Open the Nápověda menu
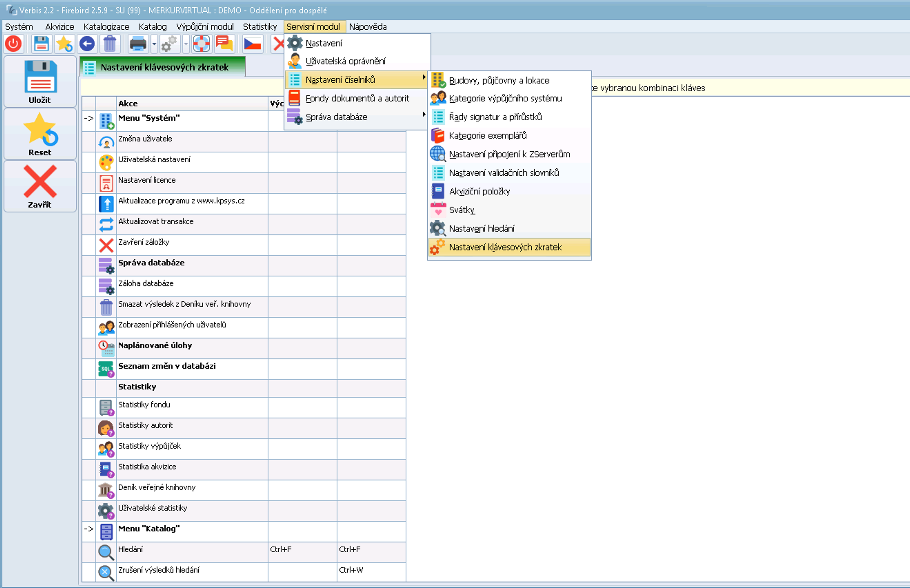The width and height of the screenshot is (910, 588). (368, 27)
